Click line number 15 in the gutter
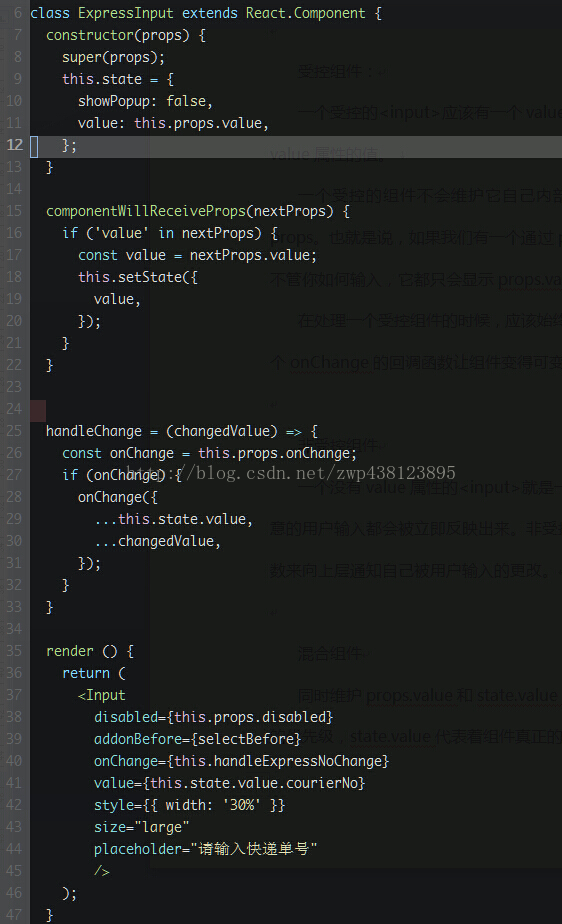Screen dimensions: 562x924 (15, 211)
